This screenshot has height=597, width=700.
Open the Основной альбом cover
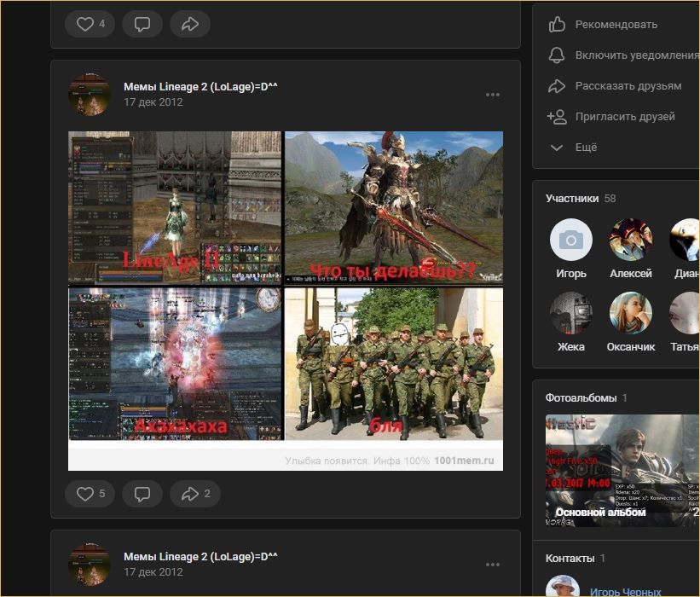coord(622,471)
